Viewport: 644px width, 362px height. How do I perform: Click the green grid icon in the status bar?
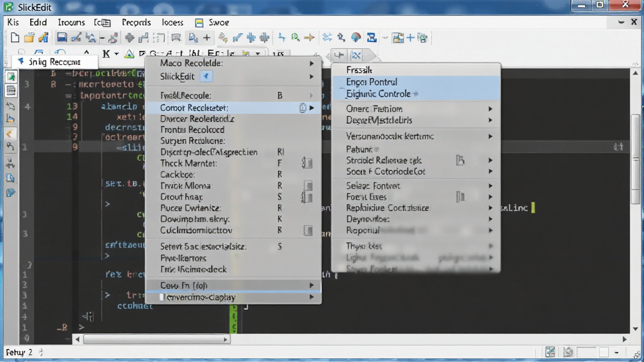550,352
